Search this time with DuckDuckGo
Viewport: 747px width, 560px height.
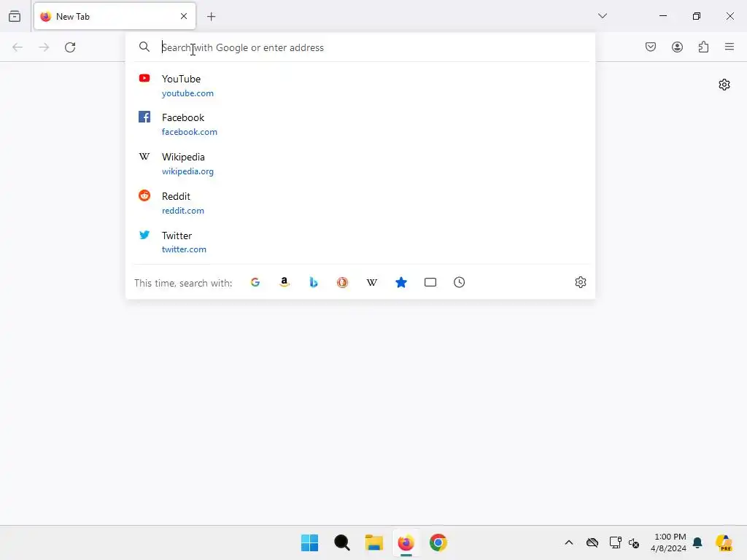pyautogui.click(x=343, y=282)
